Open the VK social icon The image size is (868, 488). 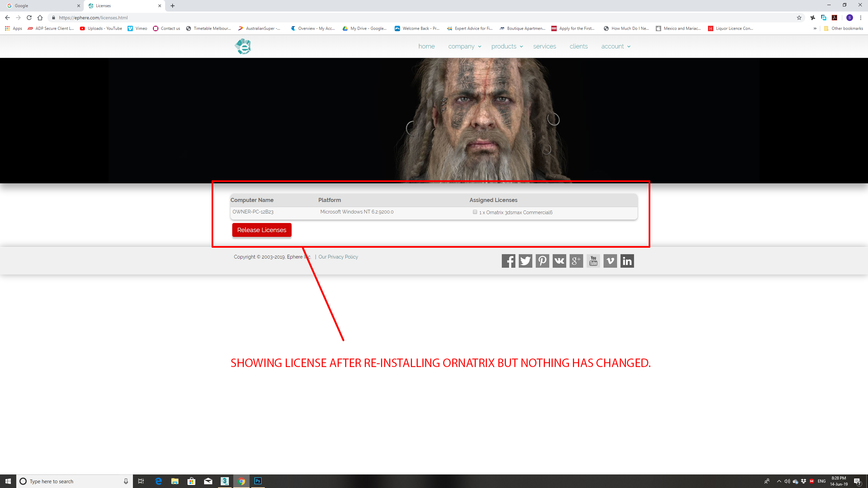[x=559, y=261]
